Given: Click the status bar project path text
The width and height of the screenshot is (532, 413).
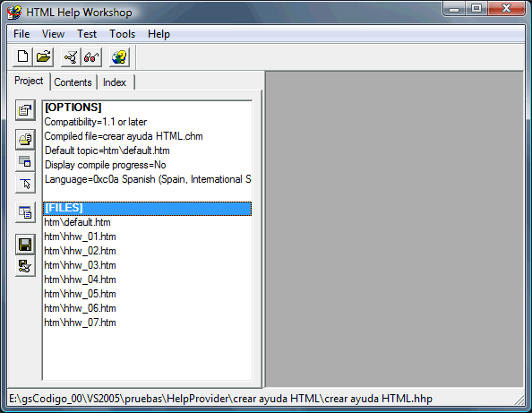Looking at the screenshot, I should [x=220, y=399].
